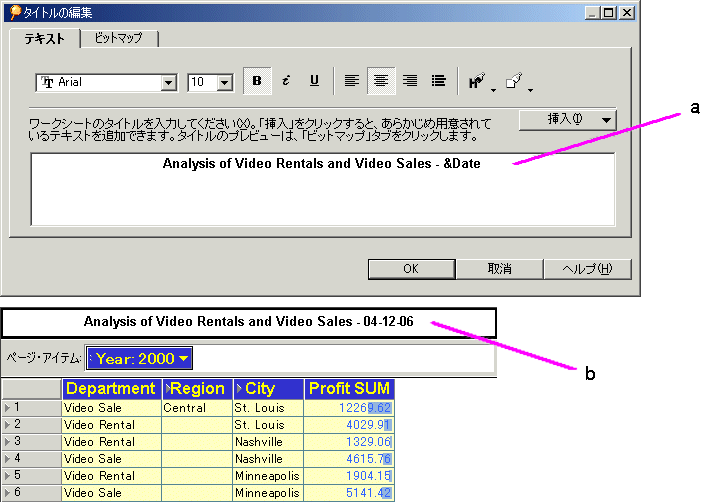The image size is (709, 502).
Task: Click the dialog title bar icon
Action: click(x=15, y=12)
